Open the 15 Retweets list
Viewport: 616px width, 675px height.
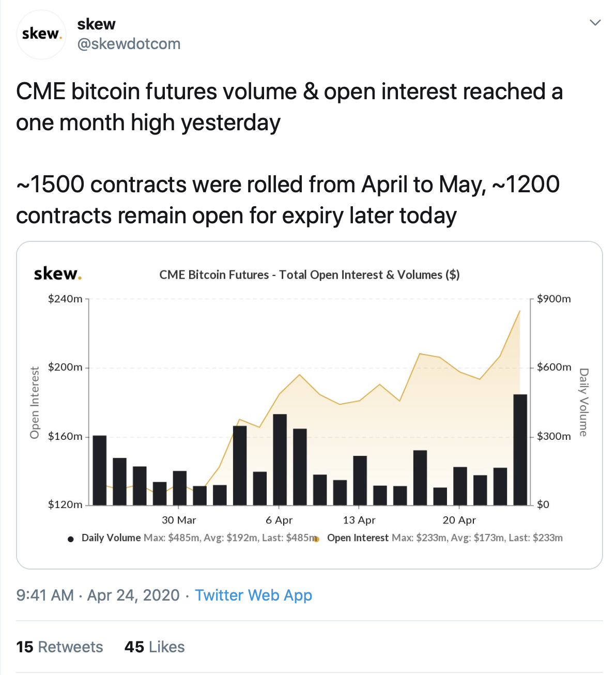tap(59, 647)
